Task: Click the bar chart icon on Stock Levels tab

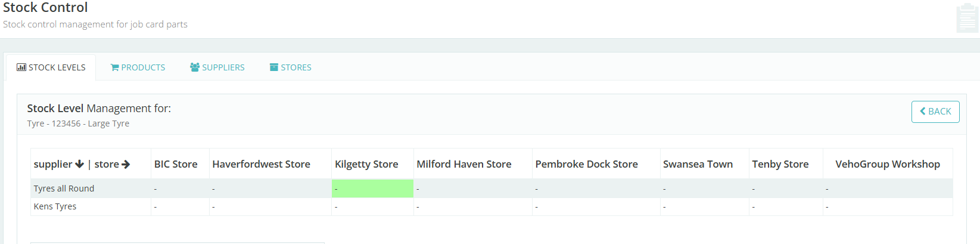Action: (x=21, y=67)
